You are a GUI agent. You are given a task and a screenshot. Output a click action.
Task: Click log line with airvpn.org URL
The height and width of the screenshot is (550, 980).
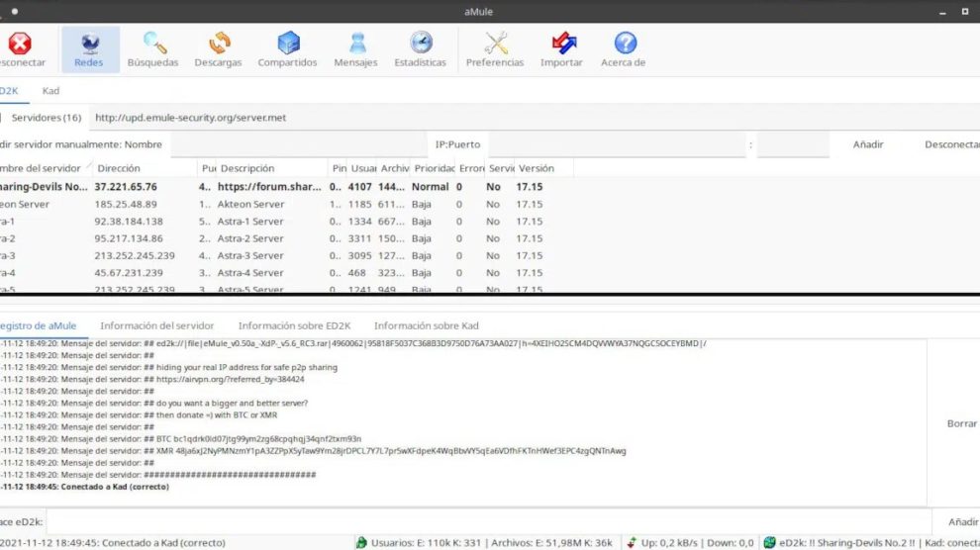point(152,379)
